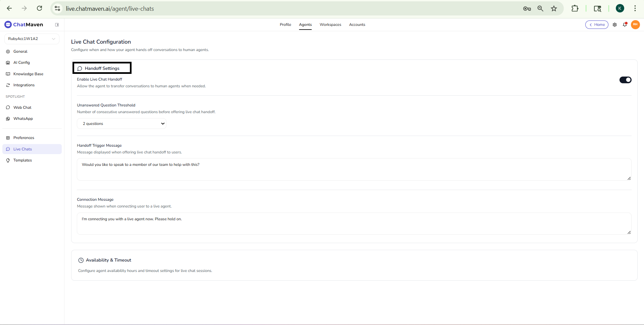Click the Integrations sync icon
Image resolution: width=644 pixels, height=325 pixels.
coord(8,85)
